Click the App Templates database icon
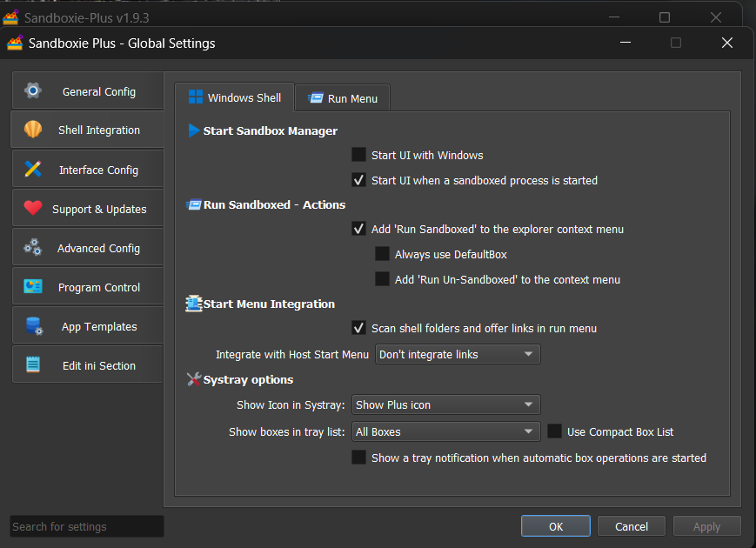756x548 pixels. coord(33,326)
